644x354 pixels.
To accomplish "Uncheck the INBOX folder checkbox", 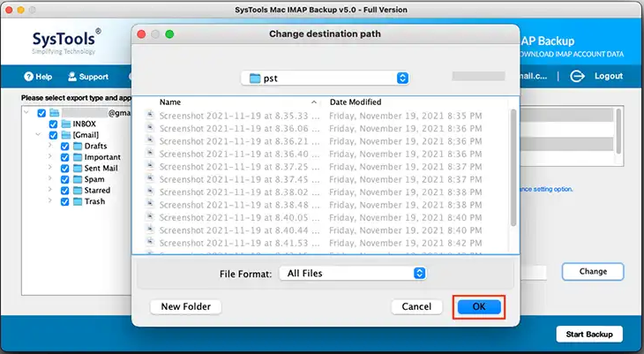I will (x=53, y=124).
